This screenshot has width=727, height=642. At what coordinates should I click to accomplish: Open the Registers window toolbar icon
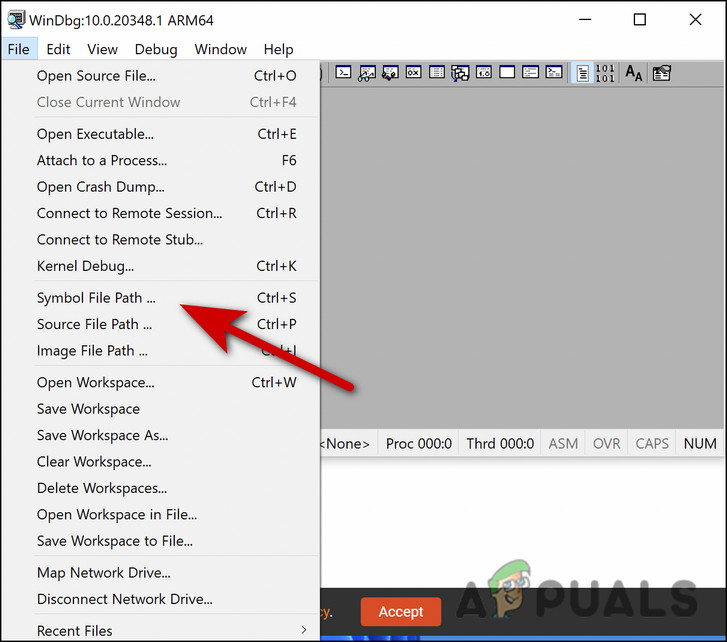(413, 73)
